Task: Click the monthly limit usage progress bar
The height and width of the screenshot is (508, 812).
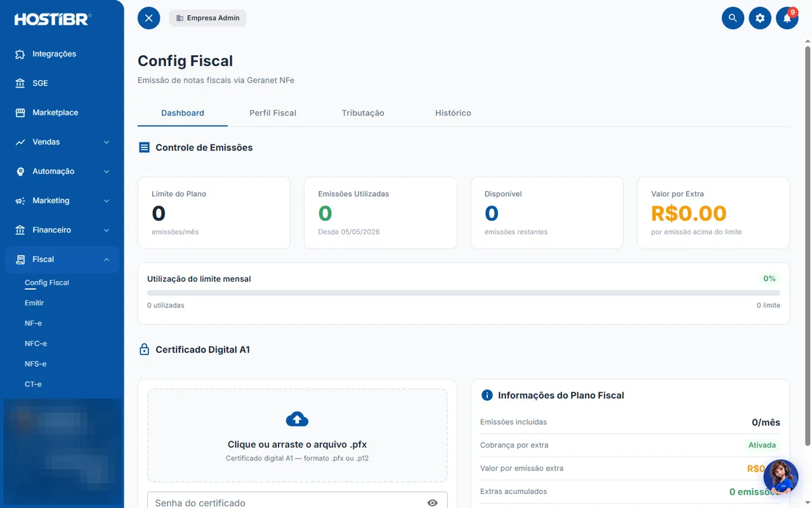Action: click(464, 293)
